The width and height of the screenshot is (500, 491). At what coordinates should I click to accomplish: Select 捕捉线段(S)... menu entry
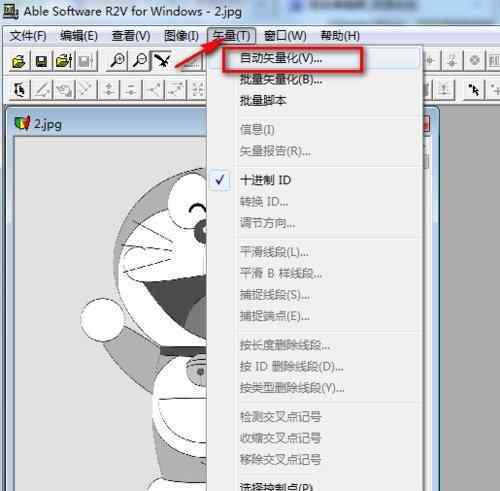(315, 295)
